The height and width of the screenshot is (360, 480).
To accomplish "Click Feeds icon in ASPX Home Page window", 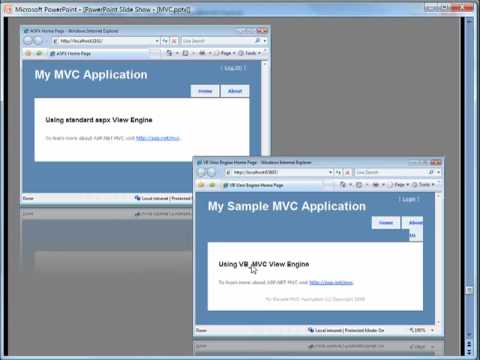I will point(185,53).
